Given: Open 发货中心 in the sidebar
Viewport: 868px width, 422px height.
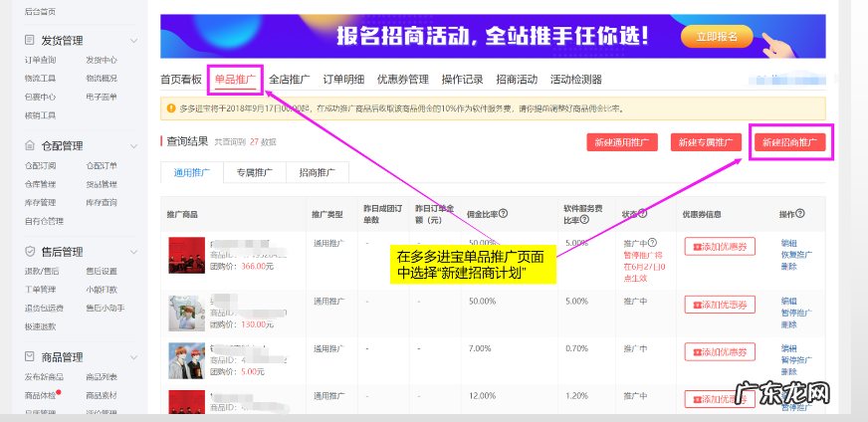Looking at the screenshot, I should pos(102,60).
